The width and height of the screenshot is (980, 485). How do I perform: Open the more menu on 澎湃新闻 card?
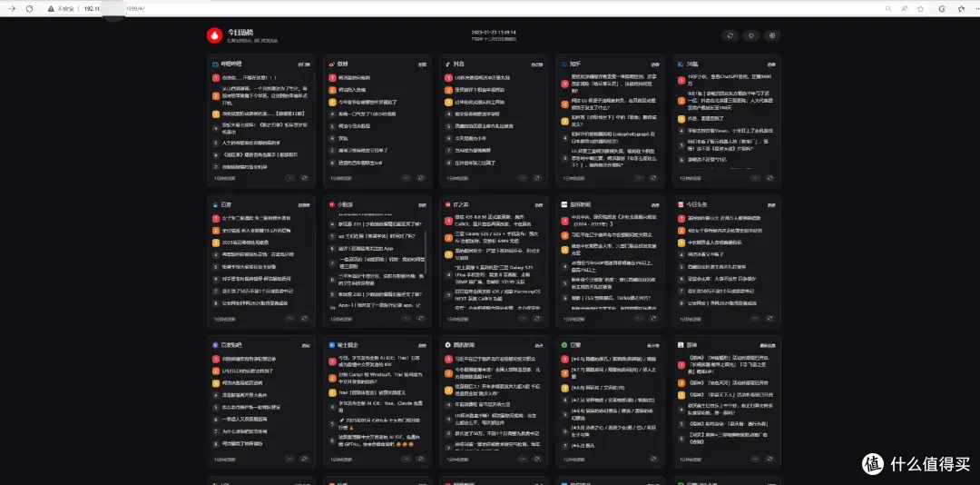coord(639,318)
